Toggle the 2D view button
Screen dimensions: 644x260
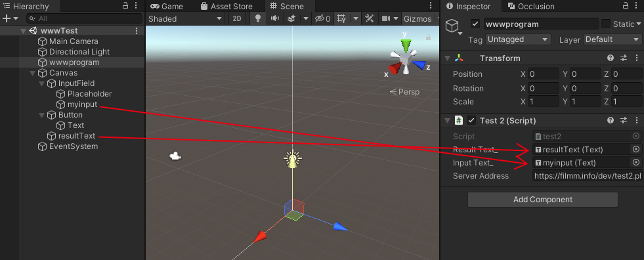point(237,18)
